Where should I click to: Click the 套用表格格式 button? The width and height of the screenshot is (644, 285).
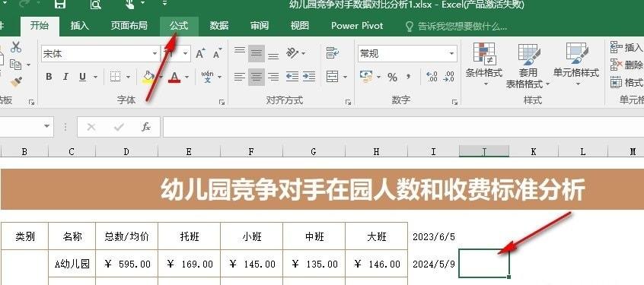tap(528, 65)
